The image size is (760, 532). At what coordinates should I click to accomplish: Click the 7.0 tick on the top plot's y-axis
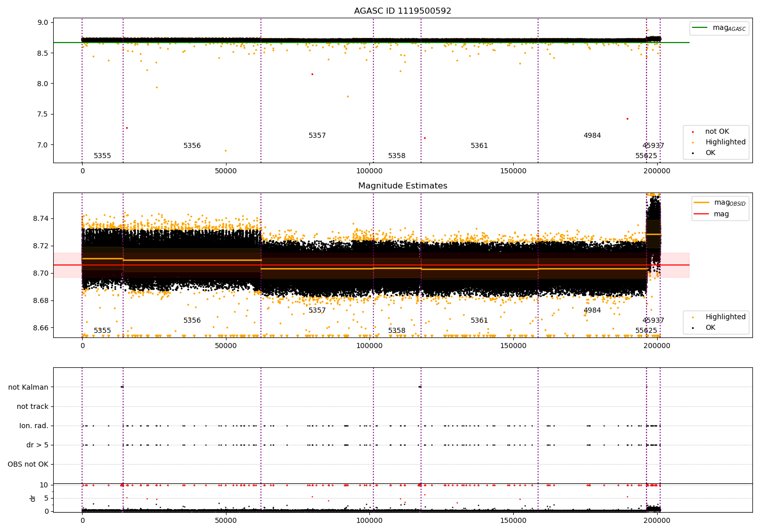pos(43,145)
